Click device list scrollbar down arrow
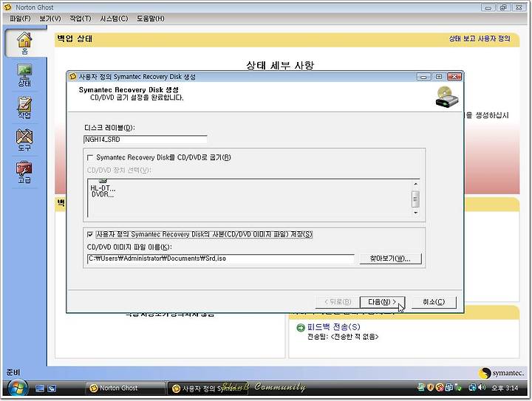This screenshot has width=532, height=401. pyautogui.click(x=415, y=213)
